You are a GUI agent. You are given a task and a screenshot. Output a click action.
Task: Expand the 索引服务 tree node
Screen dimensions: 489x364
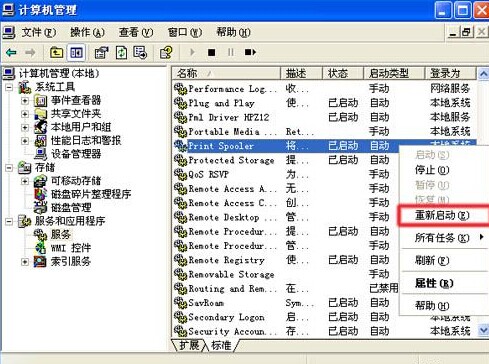[x=25, y=262]
